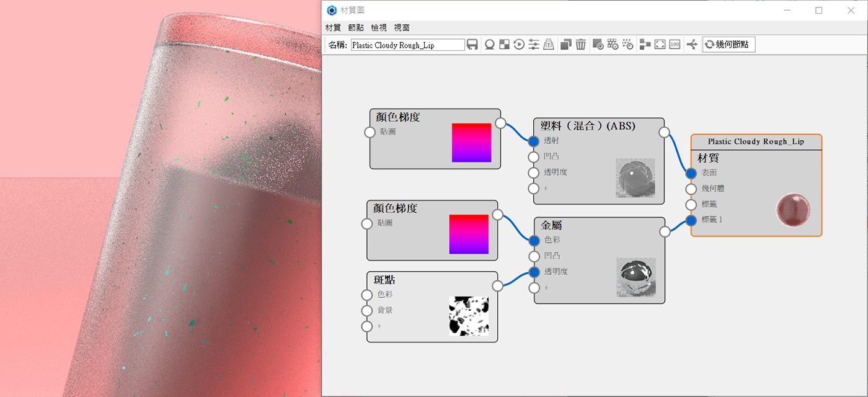Click the plus socket on 金屬 node
The height and width of the screenshot is (397, 868).
pos(534,288)
